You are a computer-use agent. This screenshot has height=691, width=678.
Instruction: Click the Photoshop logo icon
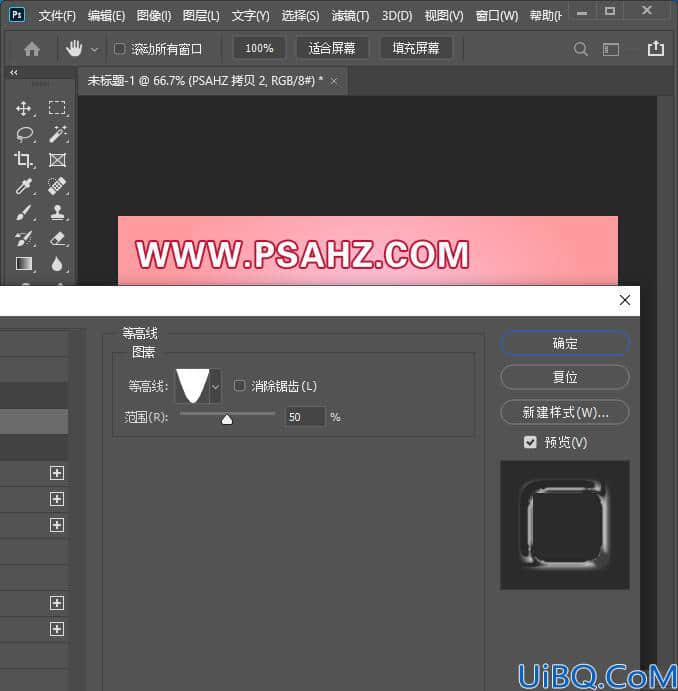click(17, 15)
